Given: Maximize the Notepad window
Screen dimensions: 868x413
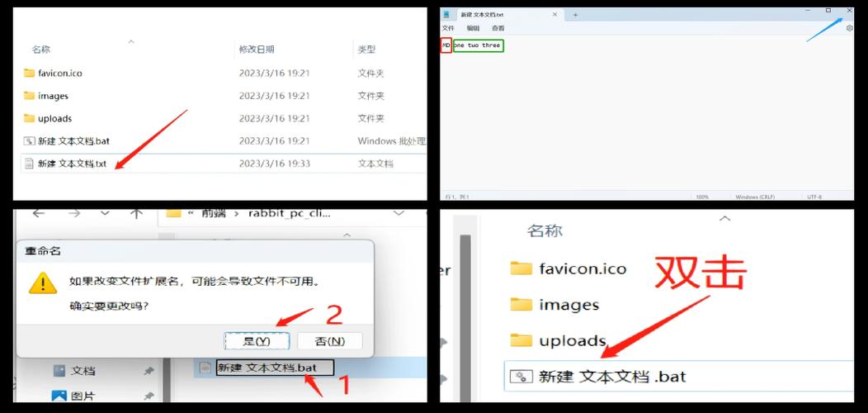Looking at the screenshot, I should pyautogui.click(x=828, y=11).
